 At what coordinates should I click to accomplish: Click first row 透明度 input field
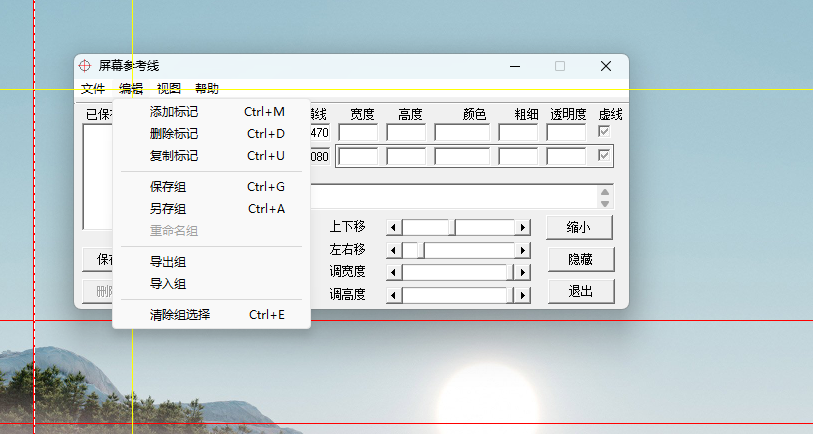(x=566, y=132)
